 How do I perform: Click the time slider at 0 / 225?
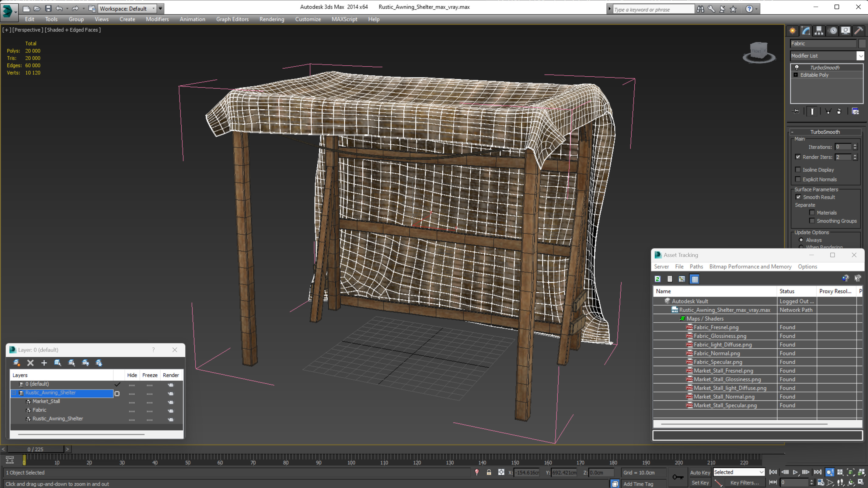[x=35, y=449]
